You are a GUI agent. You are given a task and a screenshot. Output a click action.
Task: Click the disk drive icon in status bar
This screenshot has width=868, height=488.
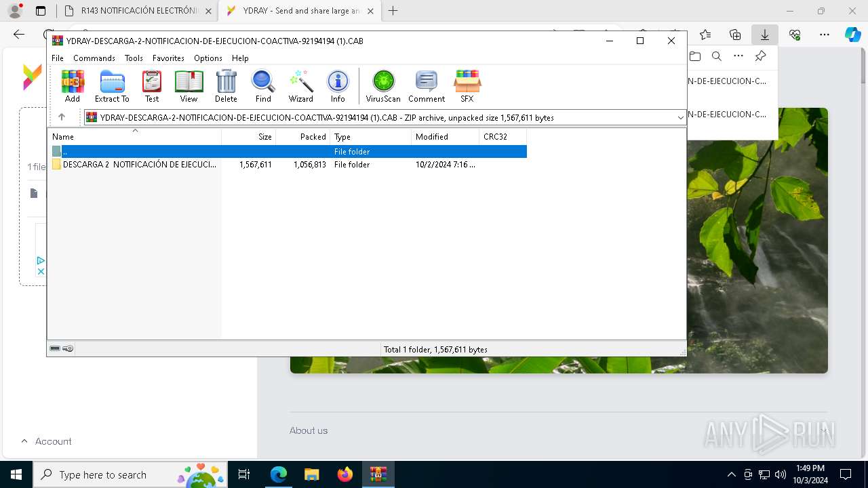tap(55, 349)
